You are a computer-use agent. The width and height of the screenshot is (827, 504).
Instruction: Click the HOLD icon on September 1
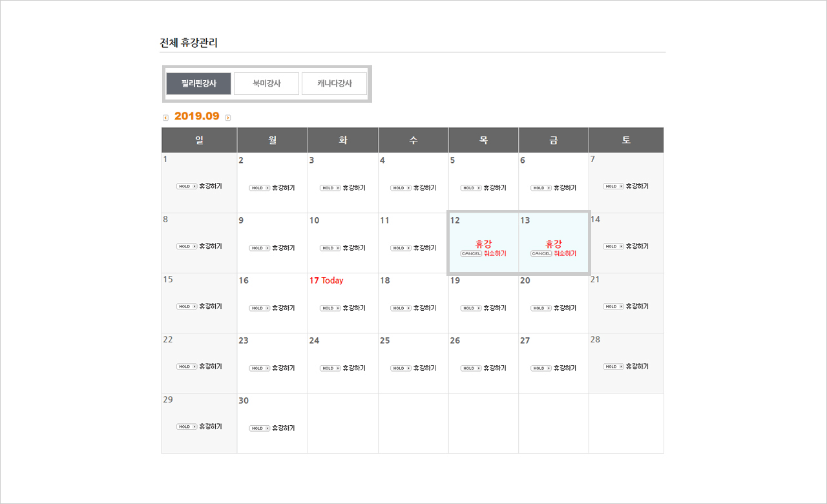(187, 186)
